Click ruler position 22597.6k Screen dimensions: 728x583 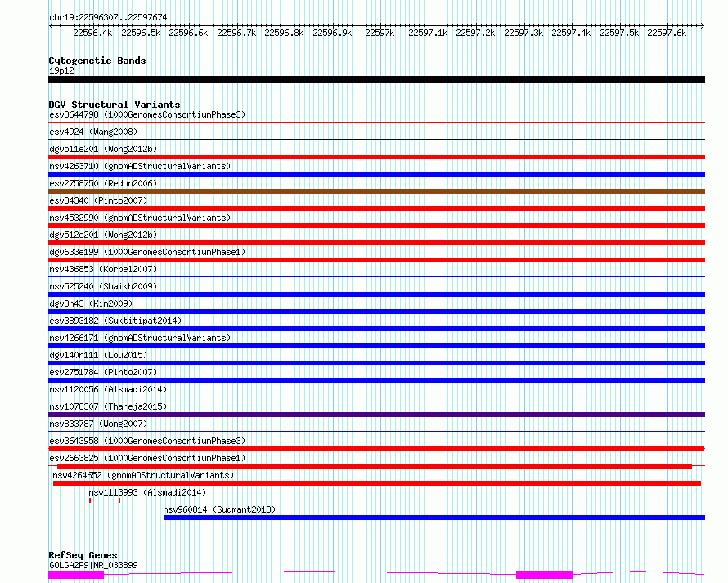pos(667,33)
